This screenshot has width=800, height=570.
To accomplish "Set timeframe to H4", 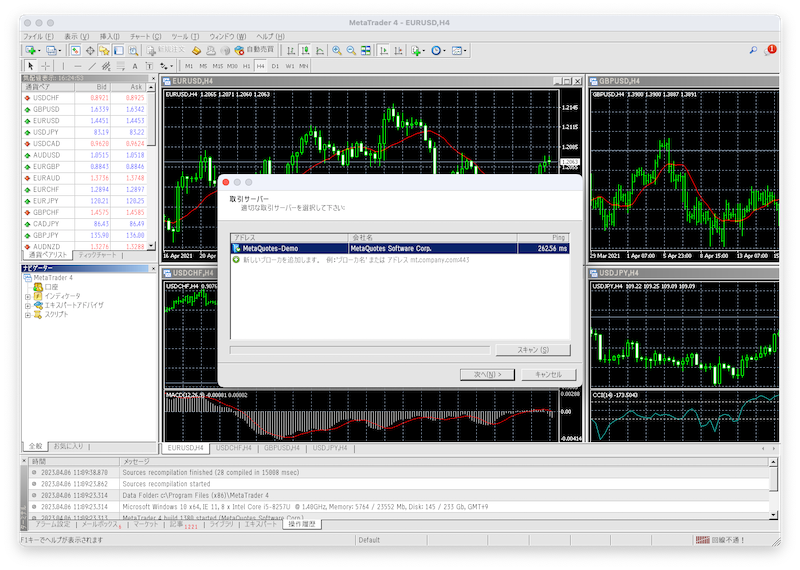I will pyautogui.click(x=261, y=66).
